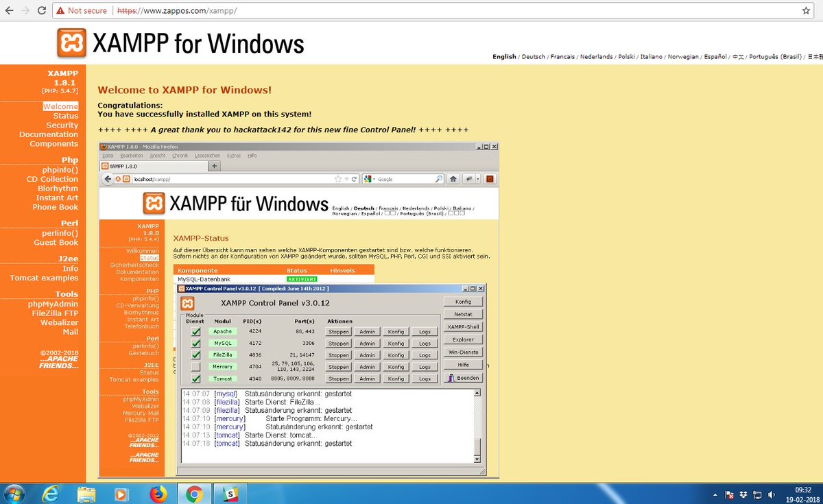823x504 pixels.
Task: Click the new tab plus in embedded Firefox
Action: pos(214,165)
